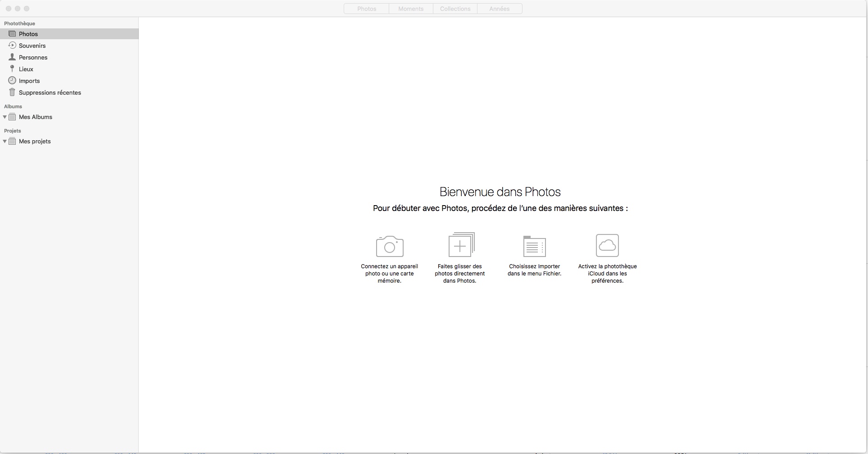The image size is (868, 454).
Task: Click the Lieux map pin icon
Action: click(12, 69)
